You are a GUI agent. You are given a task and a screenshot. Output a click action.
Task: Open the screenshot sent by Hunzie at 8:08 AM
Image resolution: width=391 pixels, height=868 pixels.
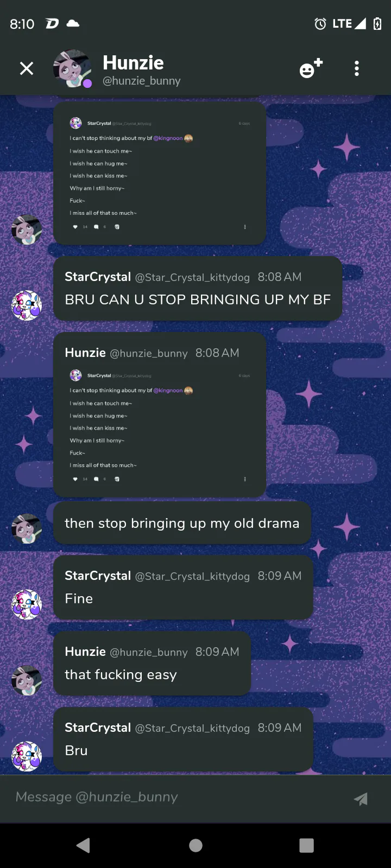(x=160, y=426)
